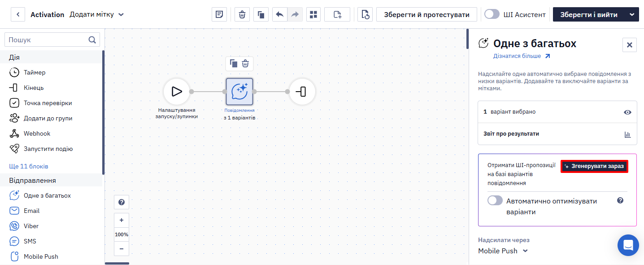Open the Додати мітку dropdown
Image resolution: width=644 pixels, height=265 pixels.
tap(97, 14)
